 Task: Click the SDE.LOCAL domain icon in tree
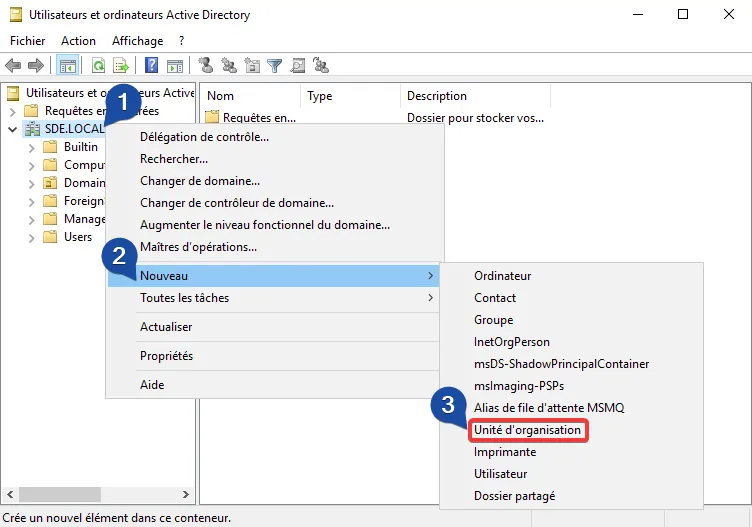click(32, 129)
